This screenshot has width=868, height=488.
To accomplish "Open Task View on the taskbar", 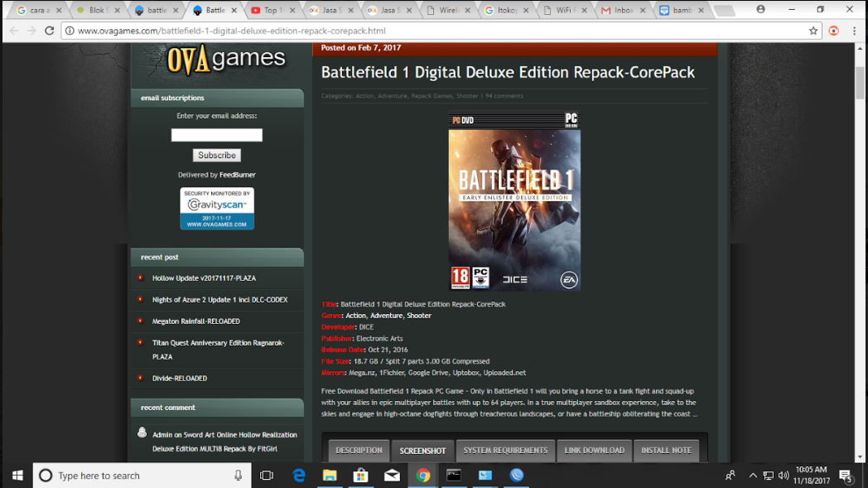I will tap(267, 476).
